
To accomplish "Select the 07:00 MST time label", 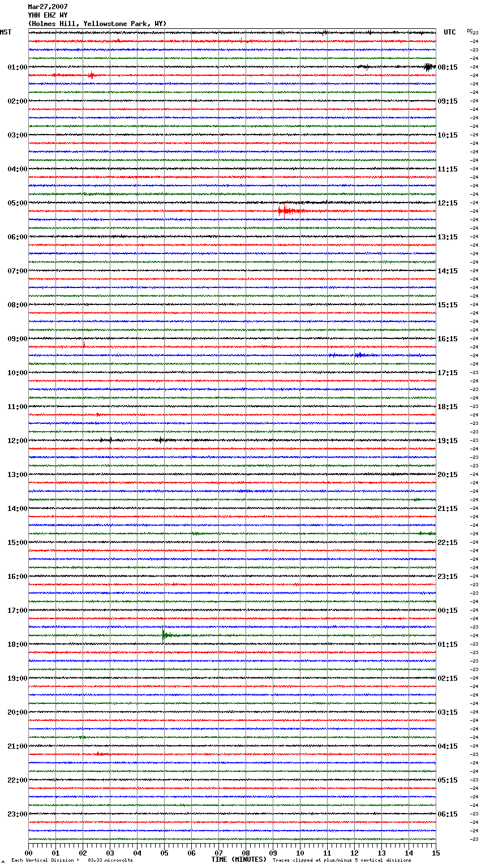I will 18,271.
